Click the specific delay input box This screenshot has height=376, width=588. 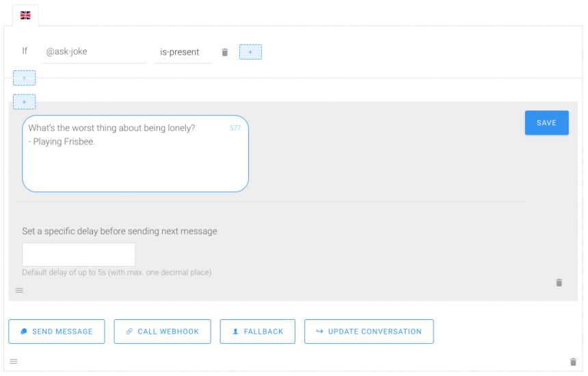[x=79, y=254]
